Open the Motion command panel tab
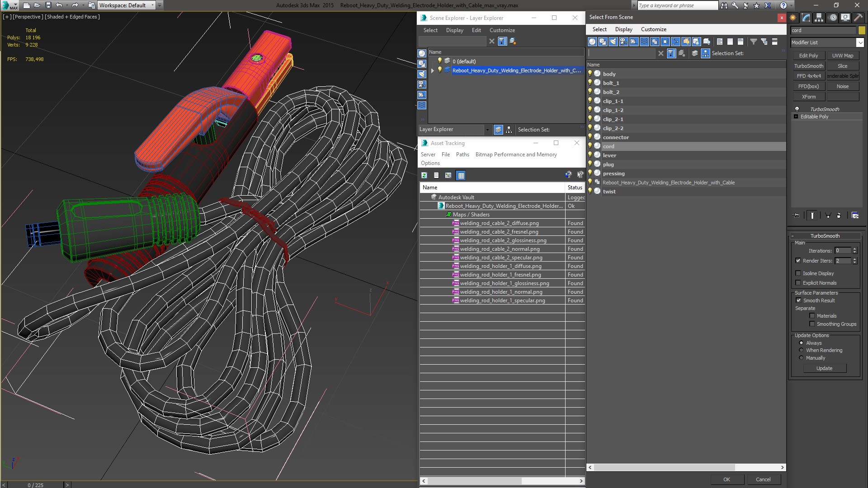The width and height of the screenshot is (868, 488). (x=832, y=18)
